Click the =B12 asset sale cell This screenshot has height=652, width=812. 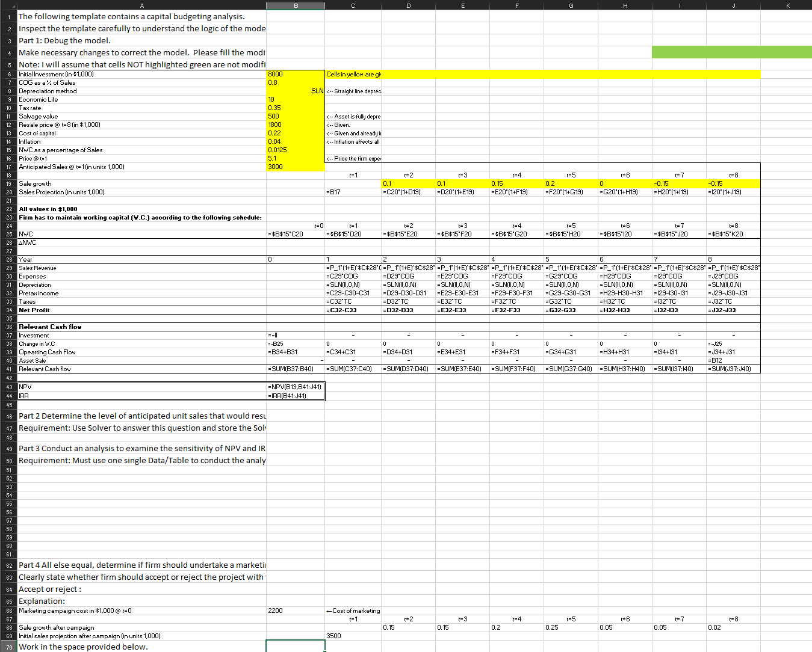(x=734, y=360)
